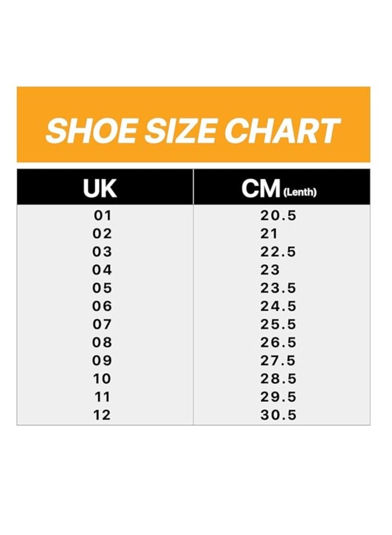Screen dimensions: 392x535
Task: Click the SHOE SIZE CHART title banner
Action: pyautogui.click(x=193, y=130)
